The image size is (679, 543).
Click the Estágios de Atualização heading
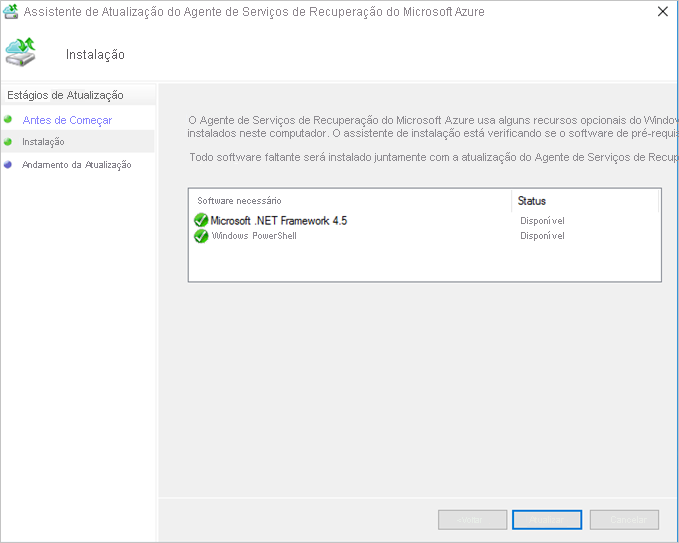(x=65, y=95)
